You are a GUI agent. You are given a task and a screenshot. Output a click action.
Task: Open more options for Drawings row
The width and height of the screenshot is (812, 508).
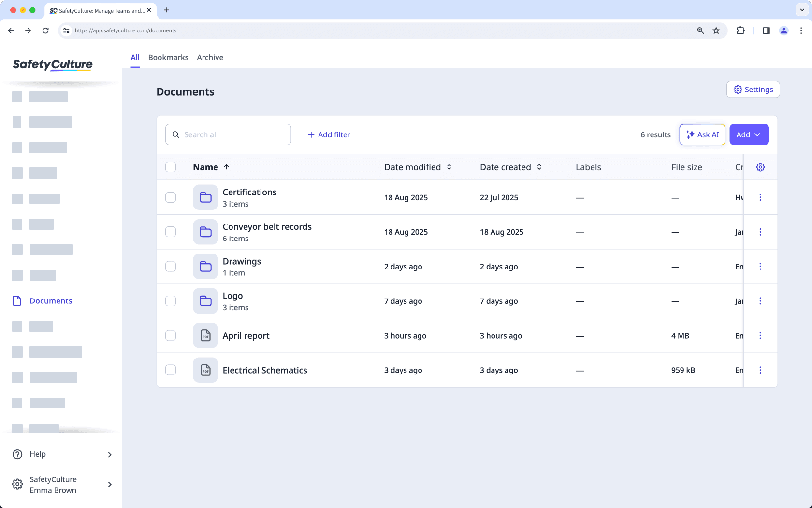[760, 267]
